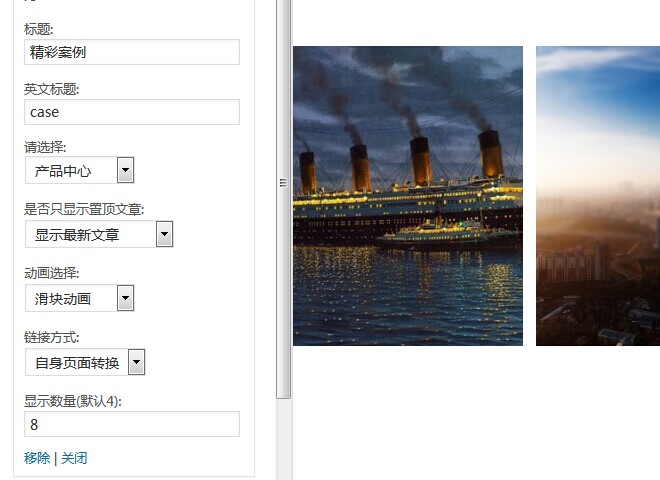Click the Titanic ship thumbnail image

[408, 196]
